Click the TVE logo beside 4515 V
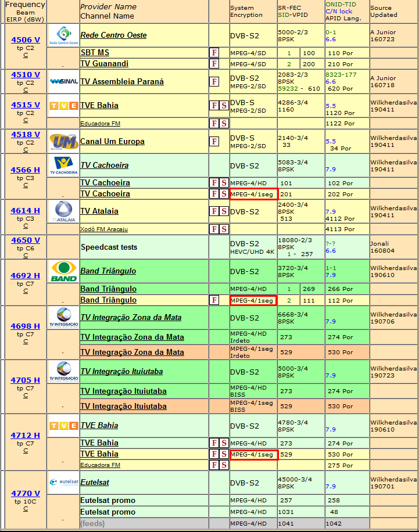This screenshot has width=419, height=532. 63,106
